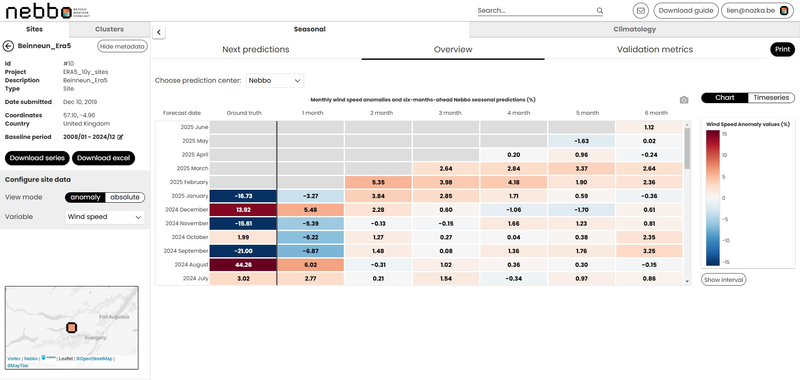Switch view mode to absolute
800x380 pixels.
(125, 197)
